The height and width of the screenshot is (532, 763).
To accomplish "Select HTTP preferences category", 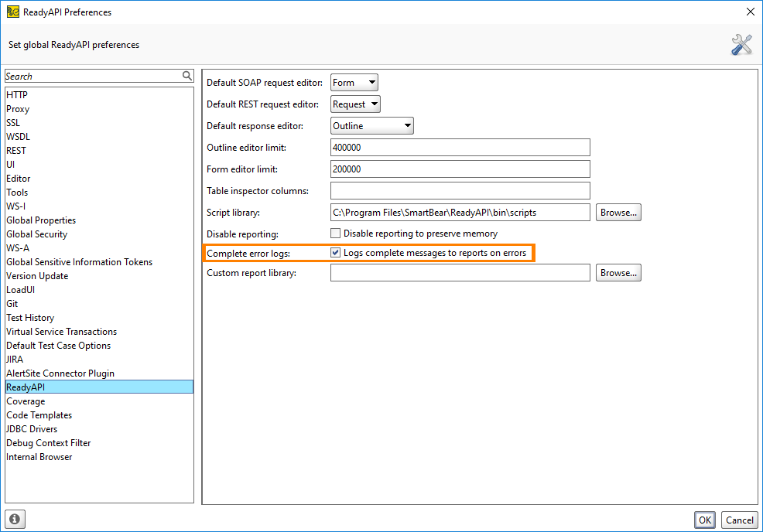I will click(x=99, y=95).
